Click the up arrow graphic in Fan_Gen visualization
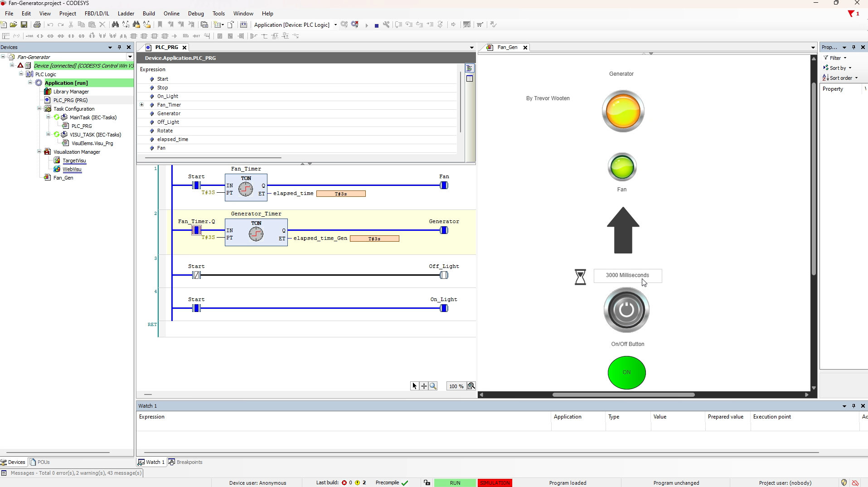 [623, 230]
